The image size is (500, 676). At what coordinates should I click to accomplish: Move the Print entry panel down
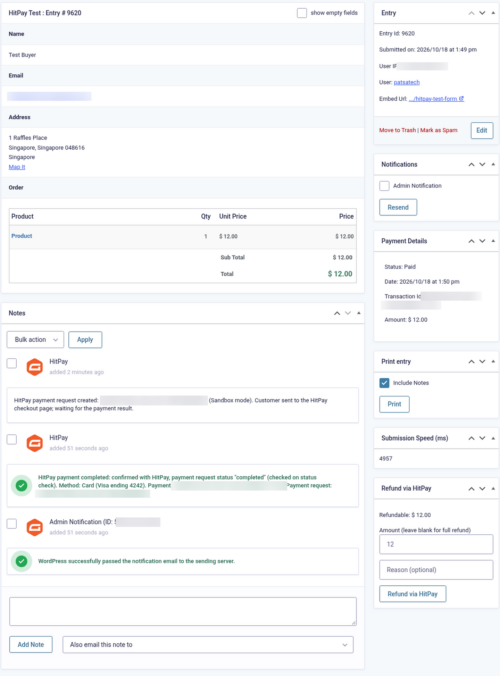pos(482,361)
